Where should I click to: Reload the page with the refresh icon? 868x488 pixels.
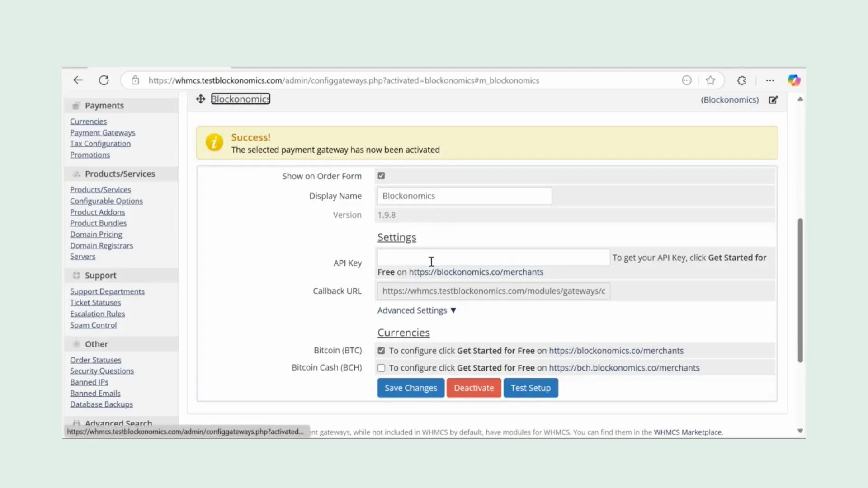pyautogui.click(x=104, y=80)
